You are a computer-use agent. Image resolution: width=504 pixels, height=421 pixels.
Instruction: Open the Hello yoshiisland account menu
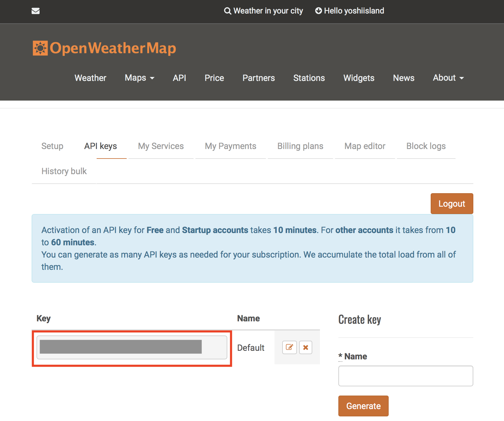(x=350, y=11)
